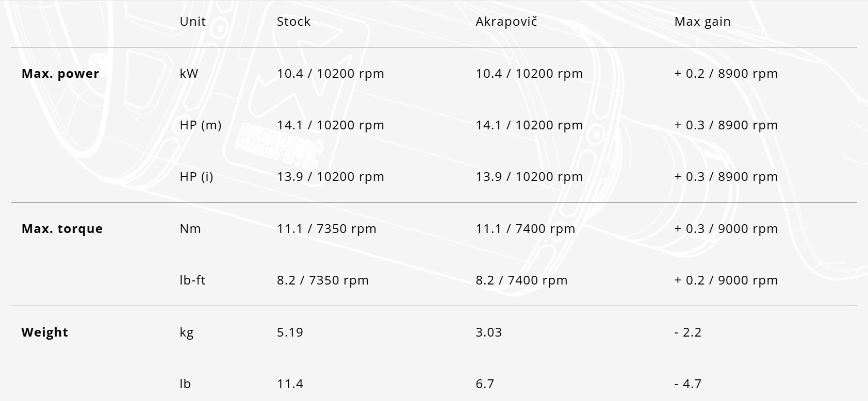This screenshot has width=868, height=401.
Task: Select the Max. power row label
Action: [60, 74]
